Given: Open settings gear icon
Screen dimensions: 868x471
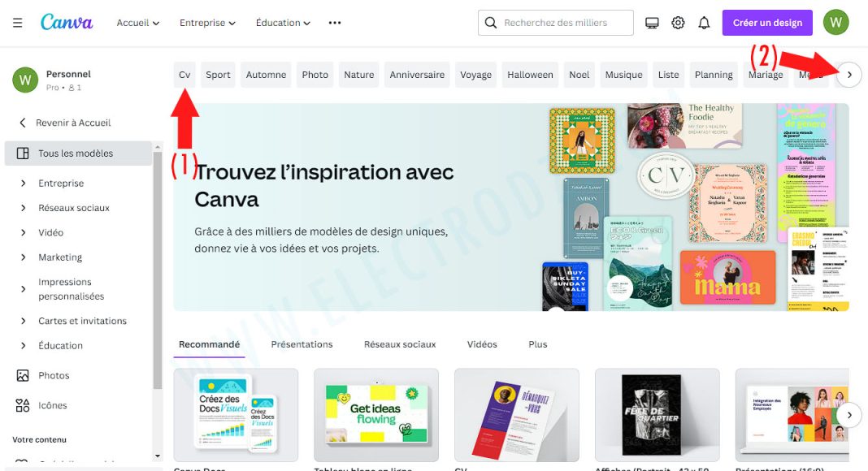Looking at the screenshot, I should point(678,23).
